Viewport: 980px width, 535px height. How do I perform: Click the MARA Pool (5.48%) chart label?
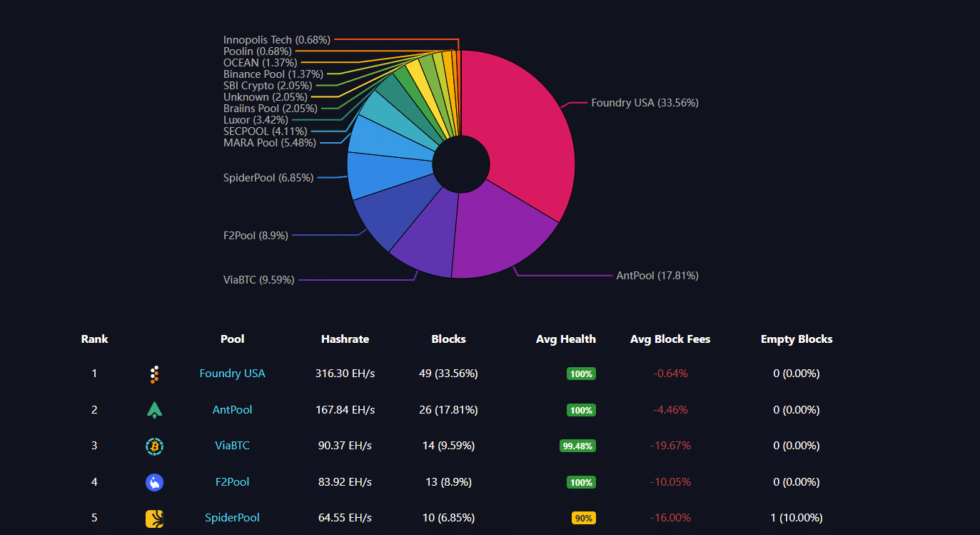click(269, 143)
